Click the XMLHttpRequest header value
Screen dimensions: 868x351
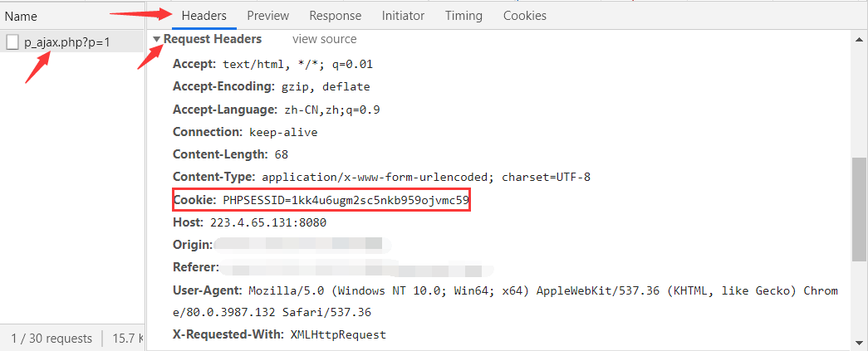[x=338, y=334]
